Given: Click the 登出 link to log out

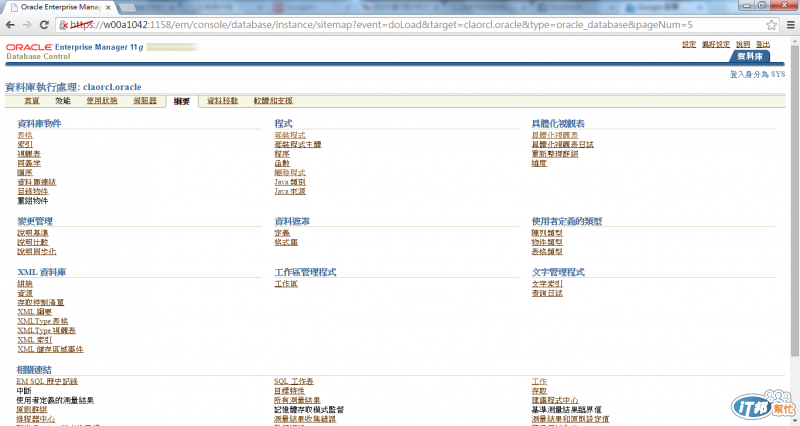Looking at the screenshot, I should point(763,44).
